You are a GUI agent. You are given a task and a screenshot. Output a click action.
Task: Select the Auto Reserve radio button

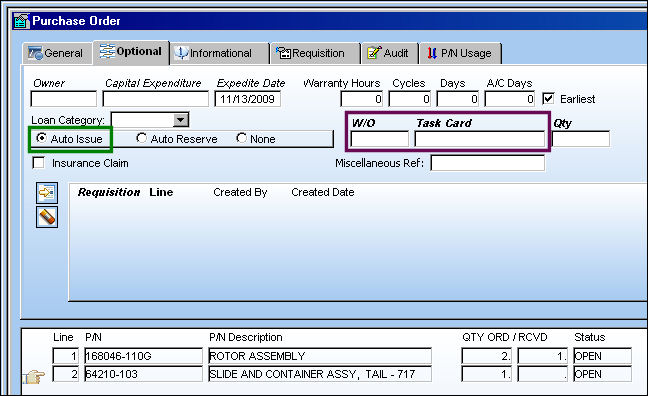[x=141, y=138]
